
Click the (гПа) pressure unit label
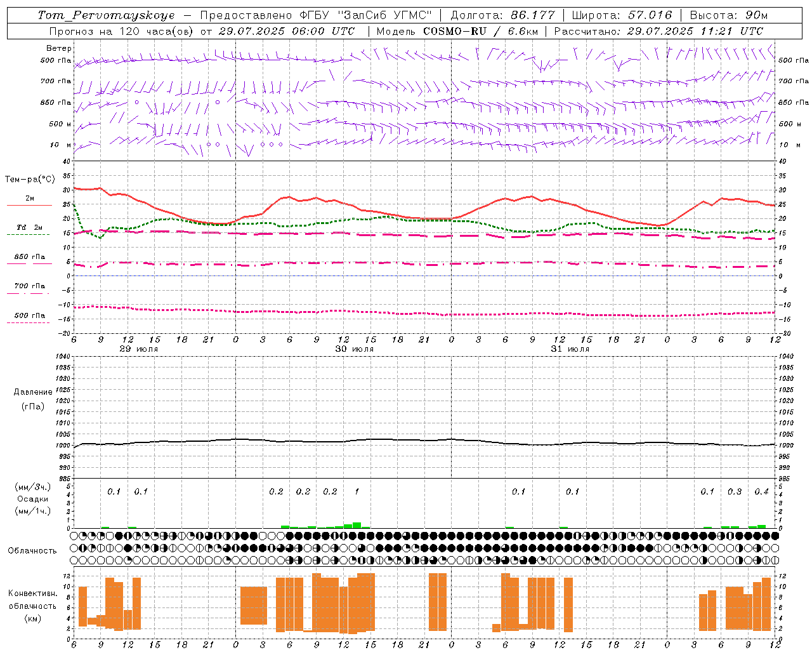point(33,406)
